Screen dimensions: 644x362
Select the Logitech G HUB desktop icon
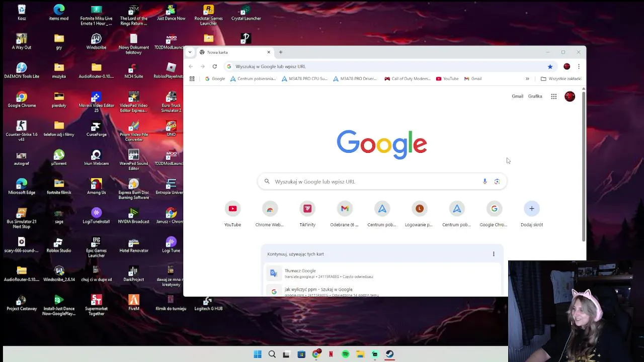coord(208,303)
